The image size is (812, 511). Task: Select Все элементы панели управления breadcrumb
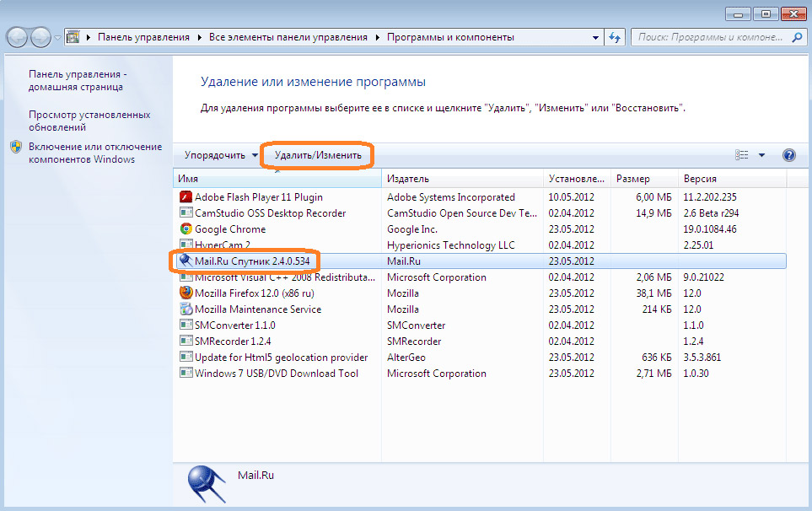pos(288,38)
